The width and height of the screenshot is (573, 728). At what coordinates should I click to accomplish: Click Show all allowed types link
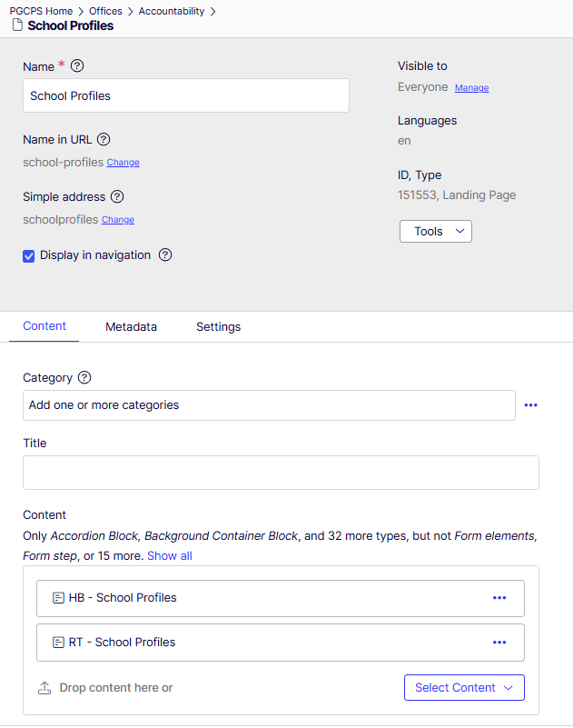pyautogui.click(x=170, y=555)
